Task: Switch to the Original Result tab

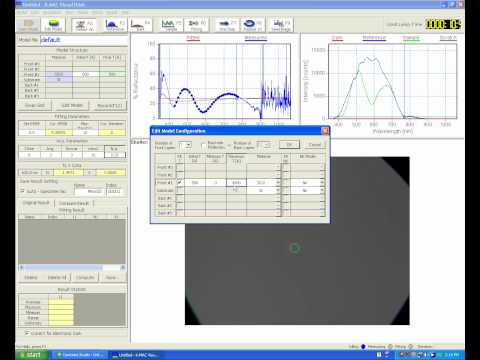Action: point(36,203)
